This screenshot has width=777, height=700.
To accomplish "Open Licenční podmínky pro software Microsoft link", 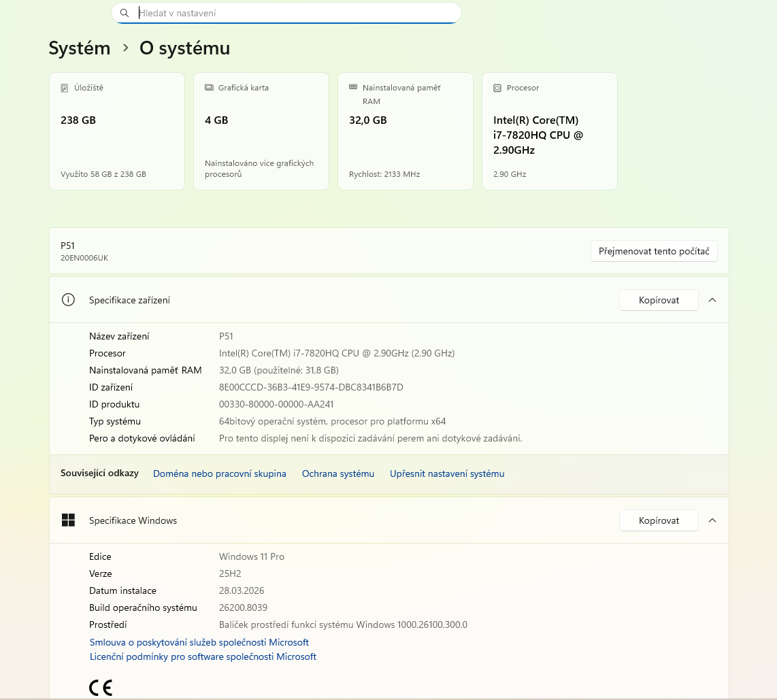I will (203, 656).
